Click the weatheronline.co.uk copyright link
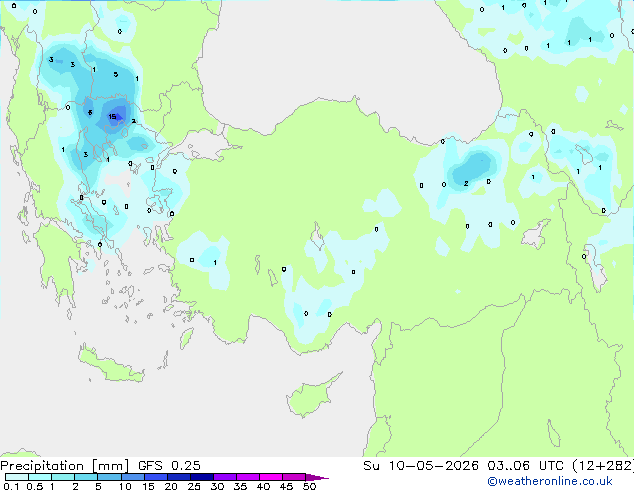634x490 pixels. (x=549, y=481)
